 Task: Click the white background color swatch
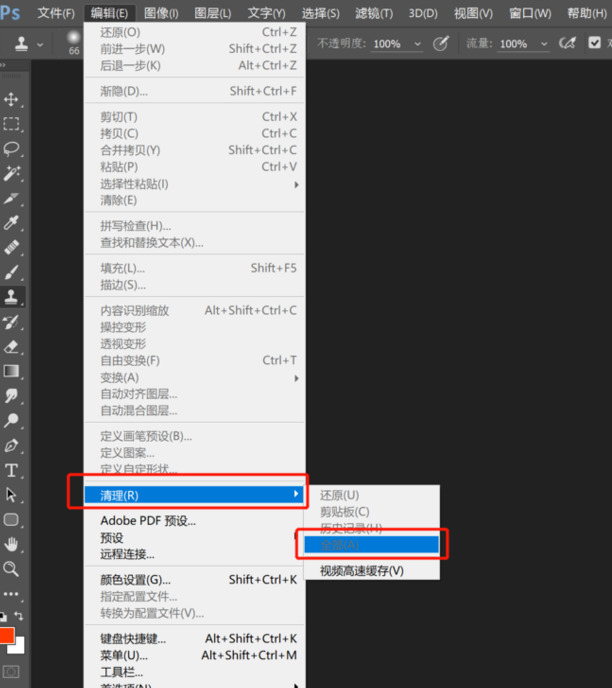coord(18,647)
